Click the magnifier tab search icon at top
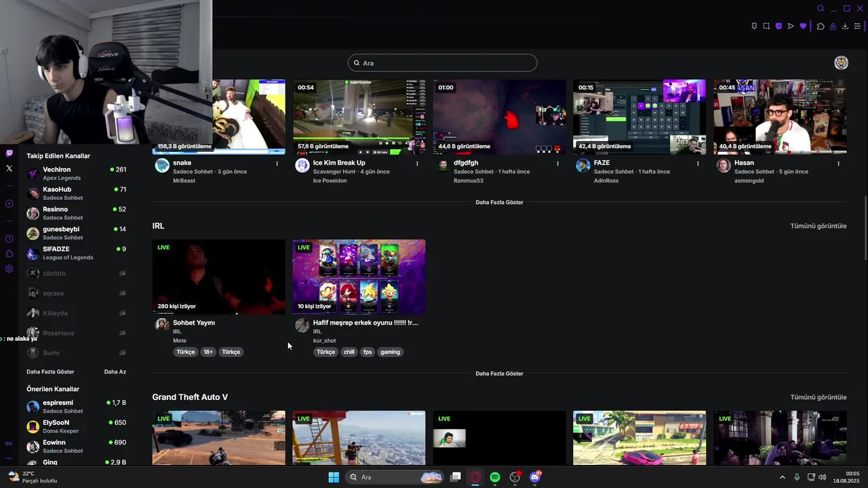The height and width of the screenshot is (488, 868). (821, 8)
